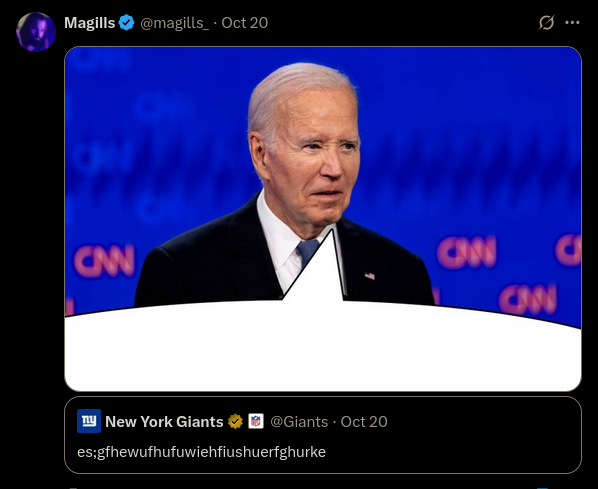Open the @magills_ handle profile
598x489 pixels.
(174, 23)
